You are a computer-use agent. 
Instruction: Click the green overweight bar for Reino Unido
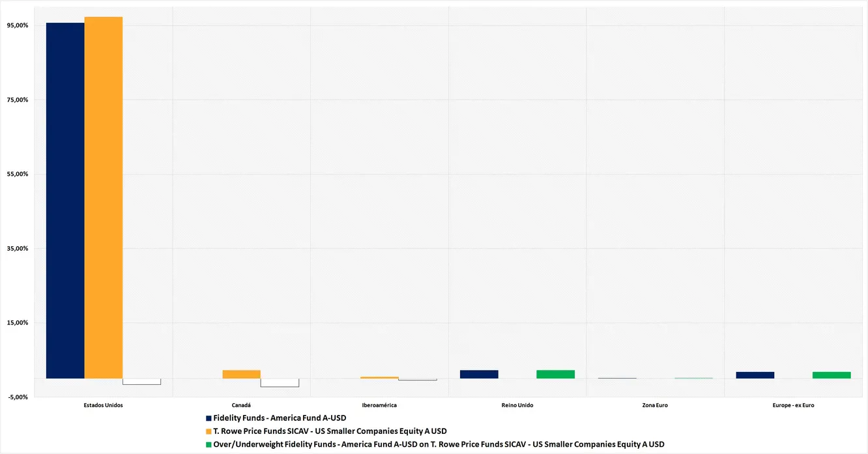tap(555, 374)
